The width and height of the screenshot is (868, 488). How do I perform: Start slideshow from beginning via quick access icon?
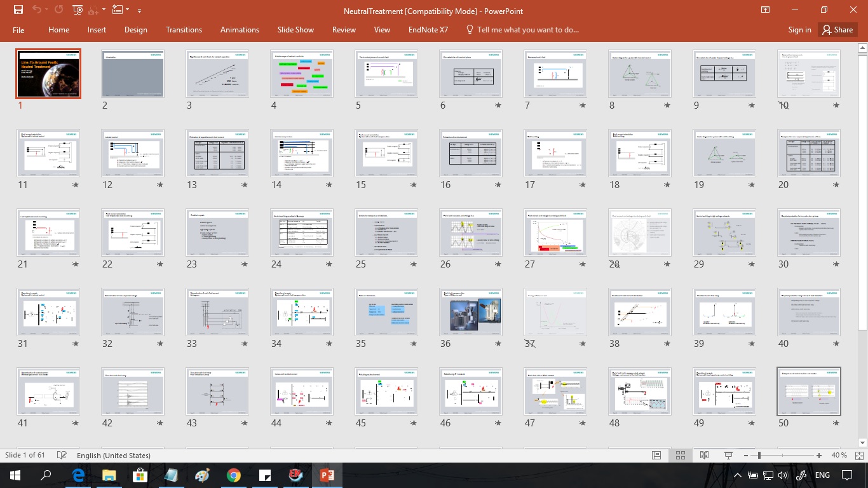[x=78, y=10]
